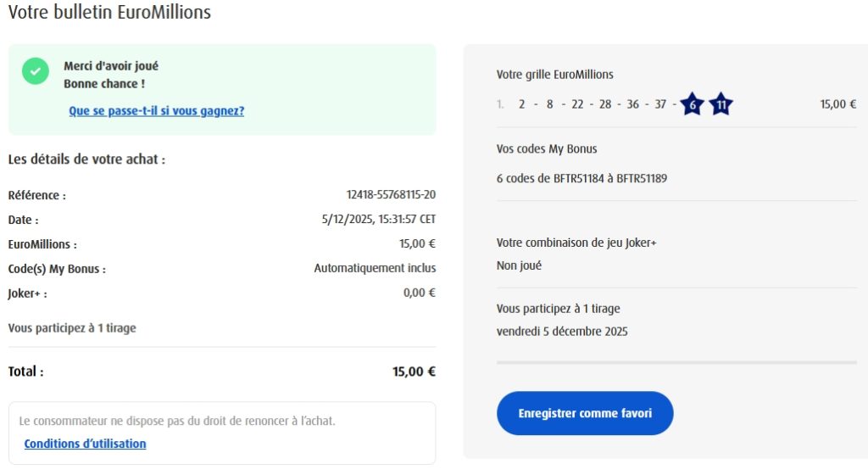Screen dimensions: 868x475
Task: Select the 'Votre bulletin EuroMillions' page heading
Action: 109,13
